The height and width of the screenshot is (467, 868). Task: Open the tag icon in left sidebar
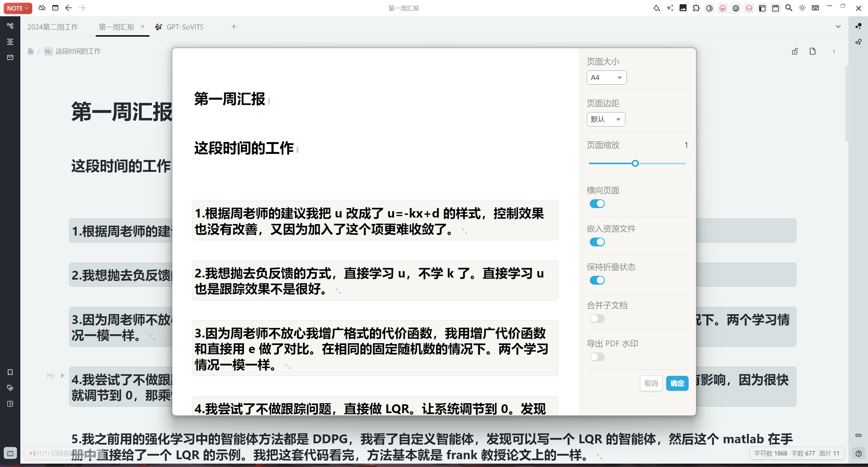[x=10, y=388]
